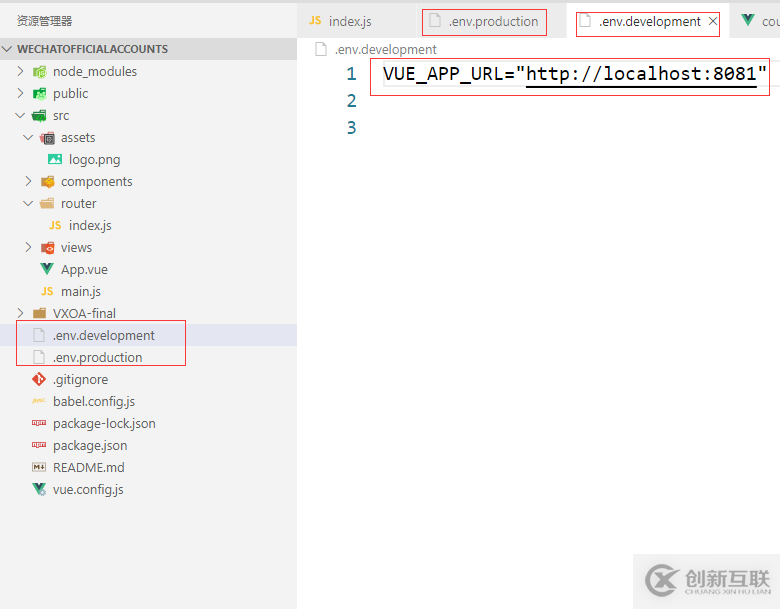Open router index.js in the tree
Image resolution: width=780 pixels, height=609 pixels.
click(x=90, y=225)
